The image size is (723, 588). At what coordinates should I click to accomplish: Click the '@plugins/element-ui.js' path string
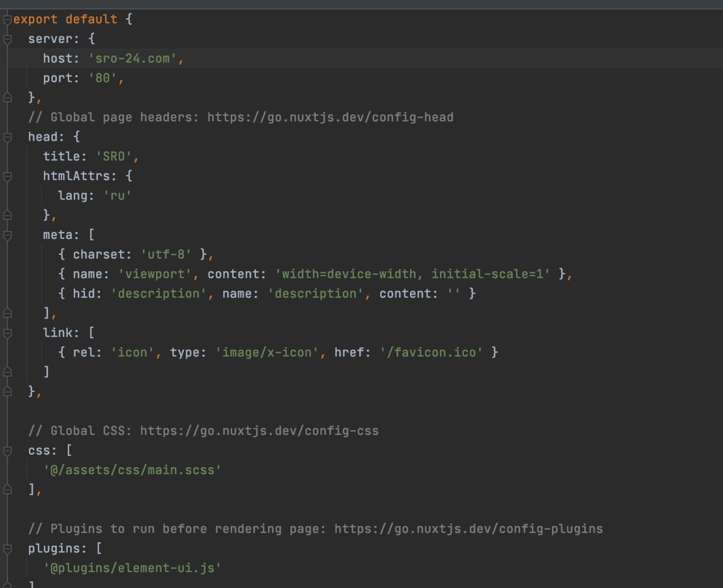[132, 568]
